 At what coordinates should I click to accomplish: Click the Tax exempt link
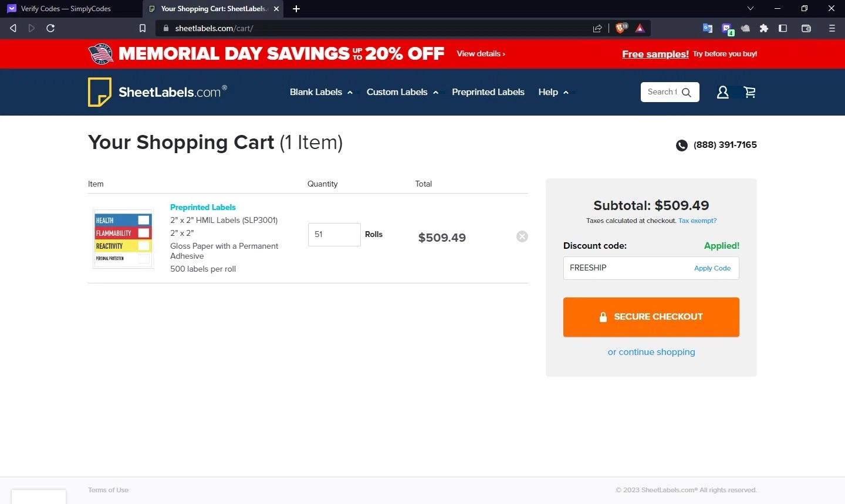tap(697, 221)
